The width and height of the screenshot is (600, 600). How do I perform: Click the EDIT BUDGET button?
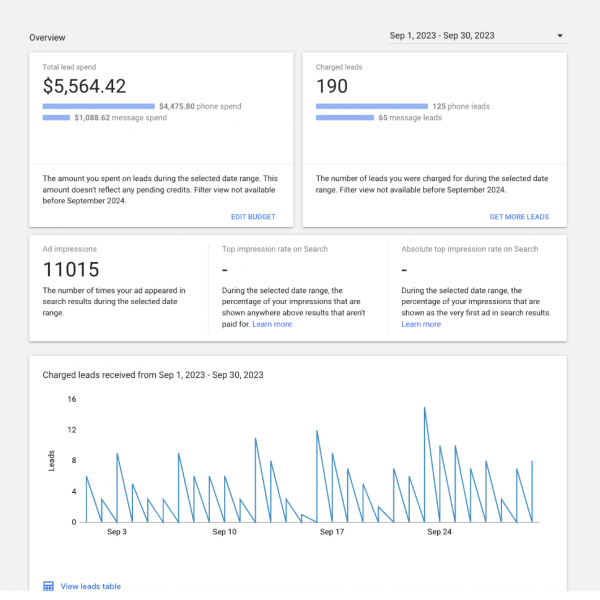click(x=253, y=217)
